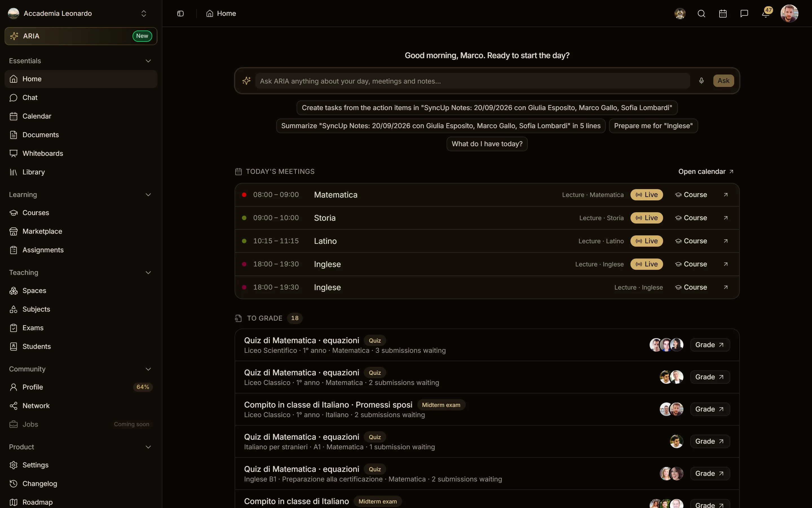Click the assistant avatar icon near search

pos(680,14)
